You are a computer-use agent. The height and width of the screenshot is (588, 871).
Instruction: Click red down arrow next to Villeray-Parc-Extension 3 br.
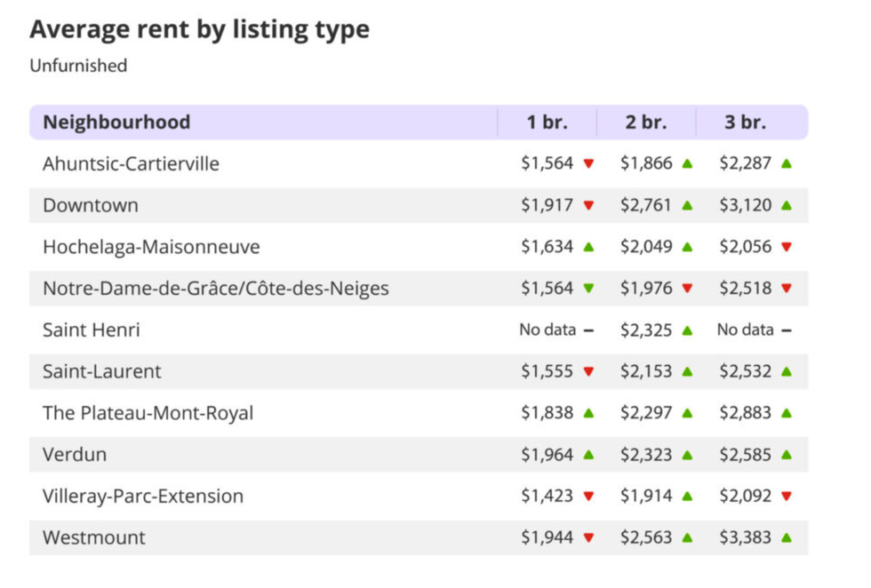pyautogui.click(x=787, y=497)
